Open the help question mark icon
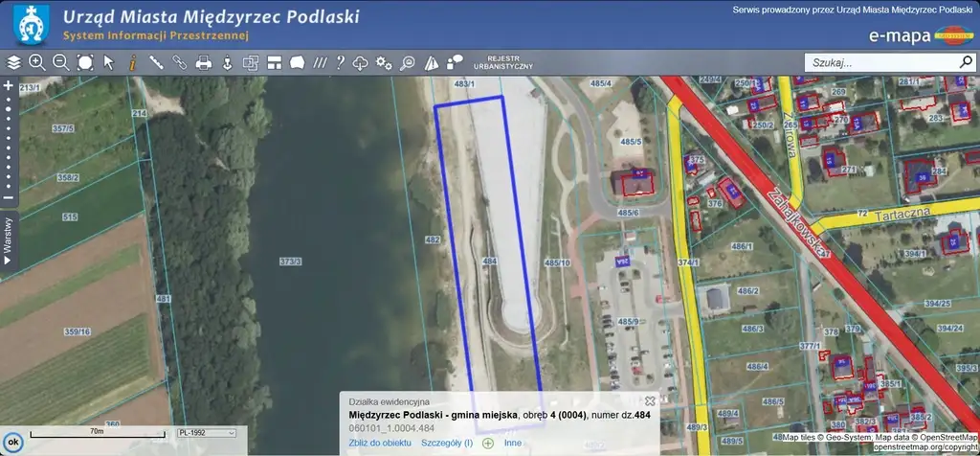This screenshot has height=456, width=980. 340,62
